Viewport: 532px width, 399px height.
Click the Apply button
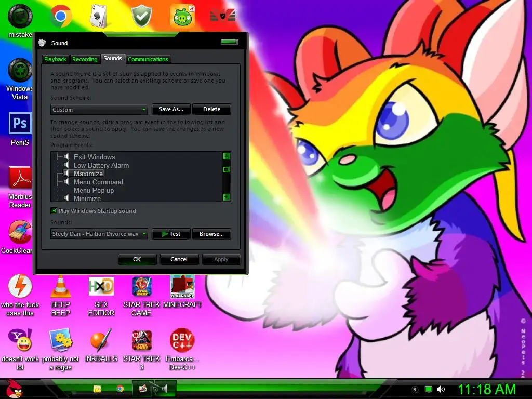221,259
